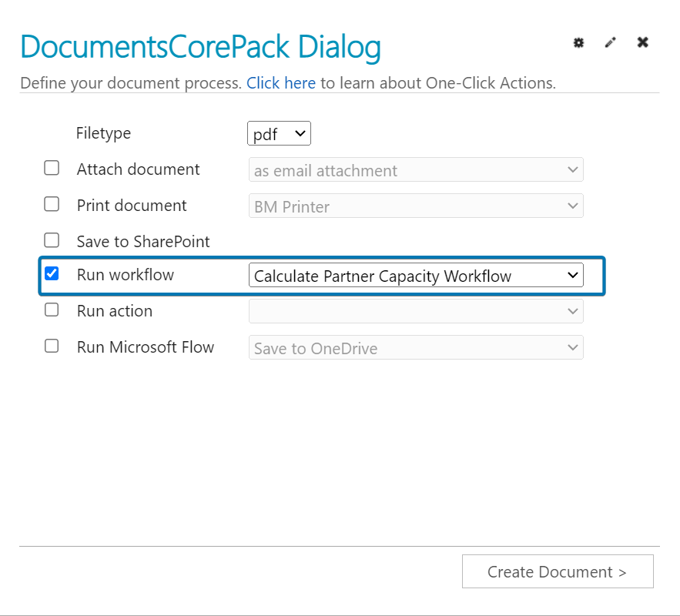This screenshot has width=680, height=616.
Task: Expand the Calculate Partner Capacity Workflow dropdown
Action: pos(416,275)
